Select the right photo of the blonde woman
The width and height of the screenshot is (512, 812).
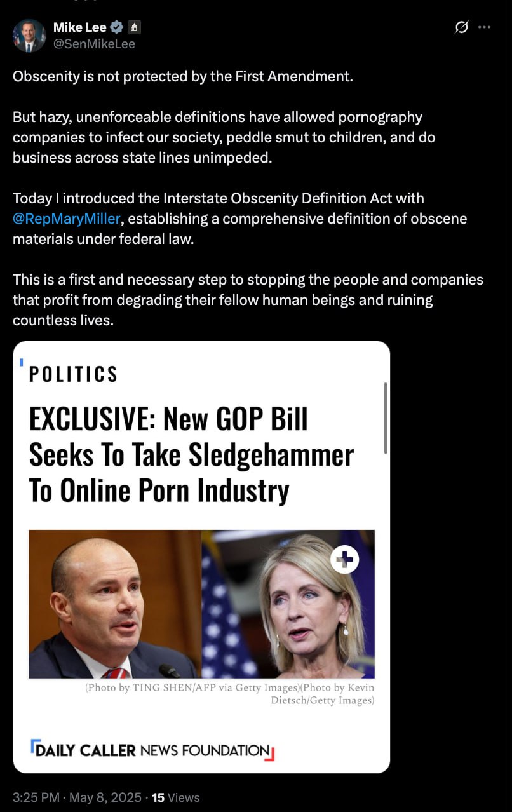pyautogui.click(x=288, y=604)
